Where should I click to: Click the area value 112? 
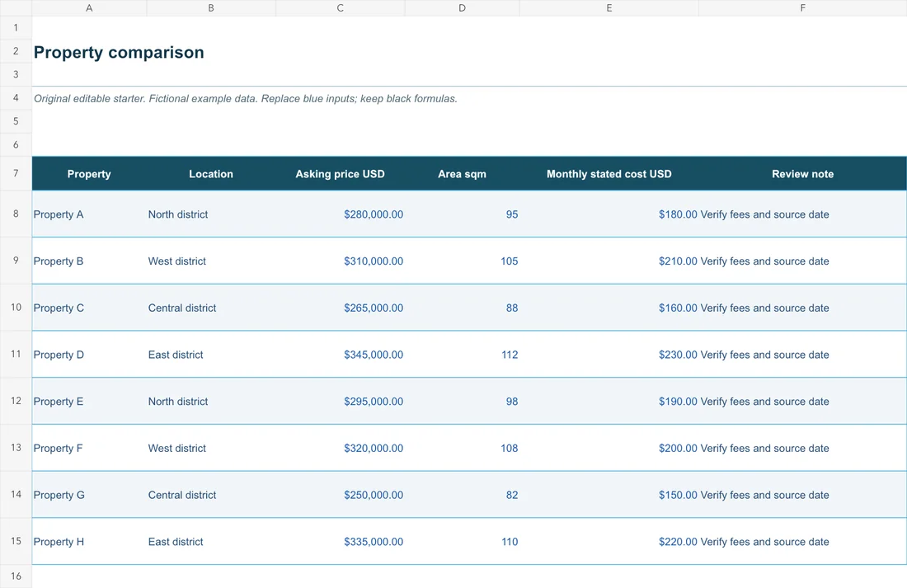(x=510, y=355)
